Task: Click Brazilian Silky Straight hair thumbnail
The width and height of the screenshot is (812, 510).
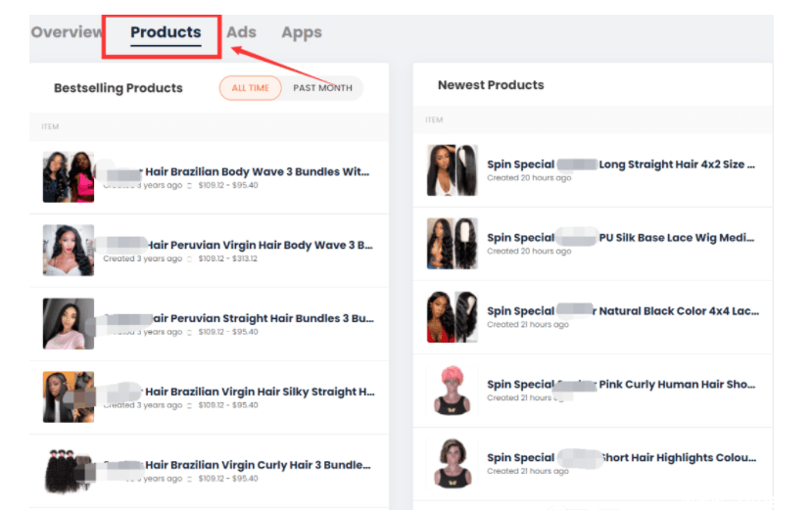Action: [69, 397]
